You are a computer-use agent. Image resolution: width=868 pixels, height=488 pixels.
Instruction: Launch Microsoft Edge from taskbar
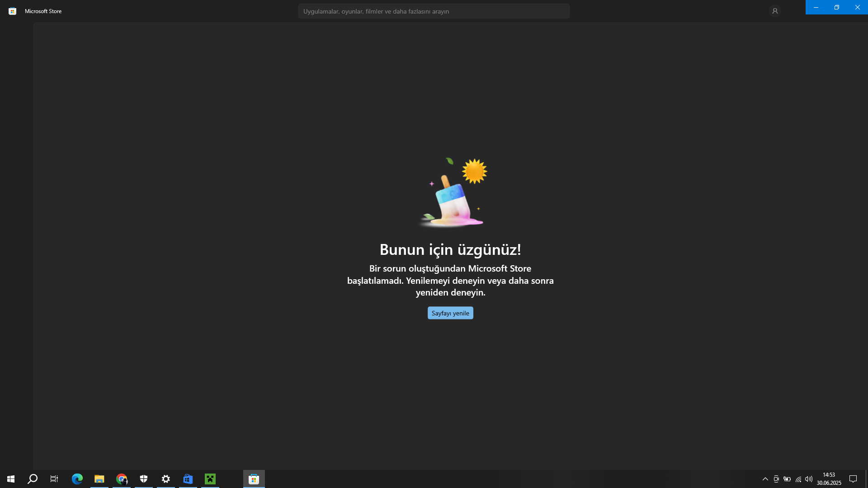77,479
